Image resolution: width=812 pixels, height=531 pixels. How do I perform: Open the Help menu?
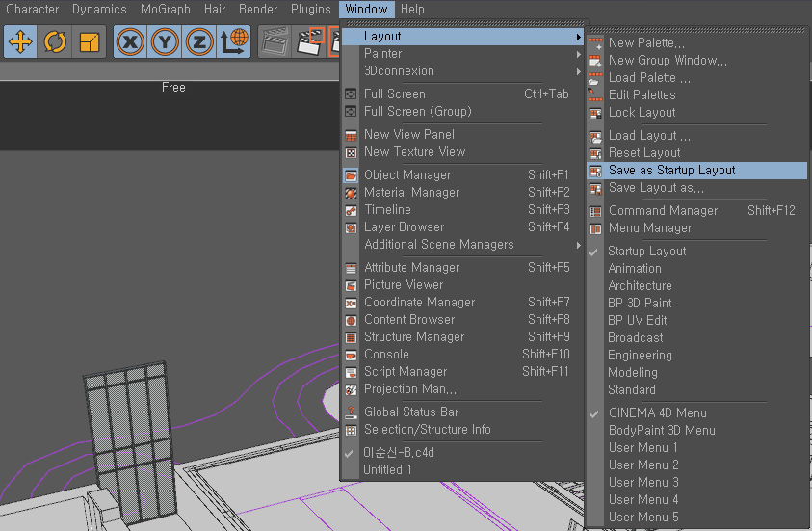click(x=412, y=10)
